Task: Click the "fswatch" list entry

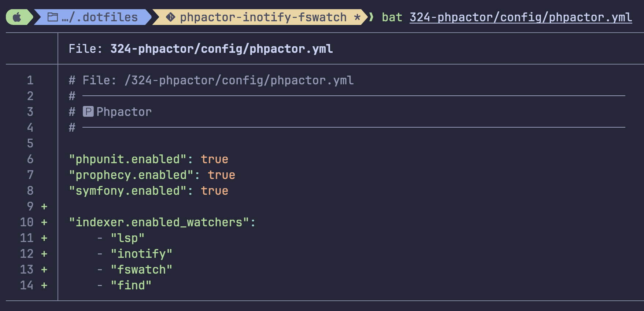Action: coord(142,270)
